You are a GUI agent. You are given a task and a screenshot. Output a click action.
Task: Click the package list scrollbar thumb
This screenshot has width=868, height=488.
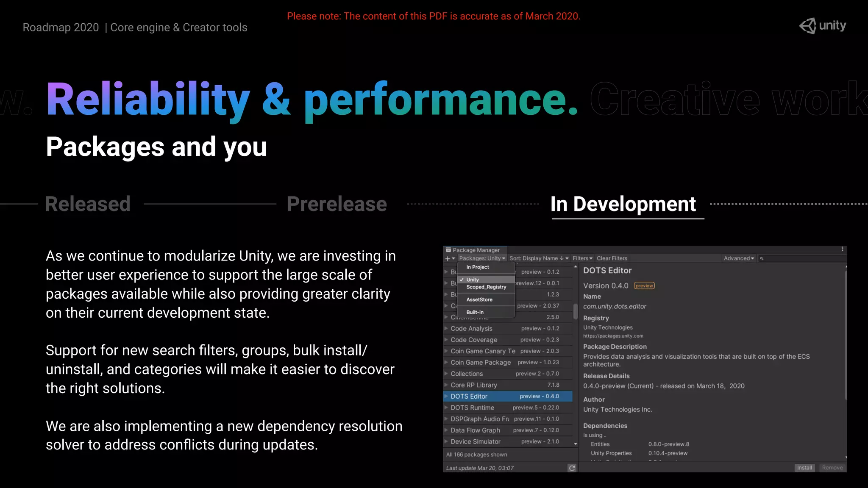pos(575,311)
